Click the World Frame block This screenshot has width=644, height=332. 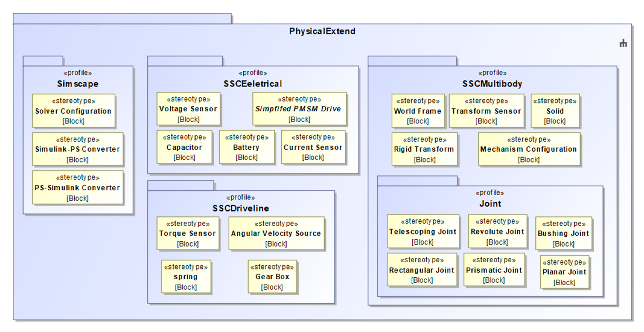pos(418,111)
